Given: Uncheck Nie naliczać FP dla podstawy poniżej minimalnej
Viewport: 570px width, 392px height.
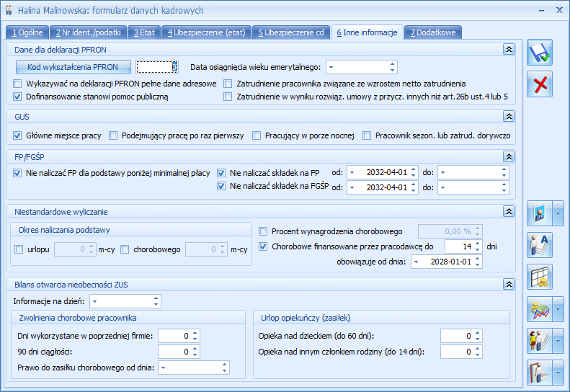Looking at the screenshot, I should [x=17, y=173].
